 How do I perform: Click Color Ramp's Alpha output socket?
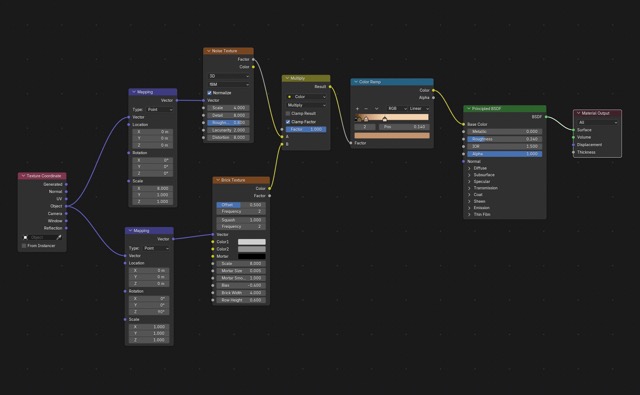point(433,98)
